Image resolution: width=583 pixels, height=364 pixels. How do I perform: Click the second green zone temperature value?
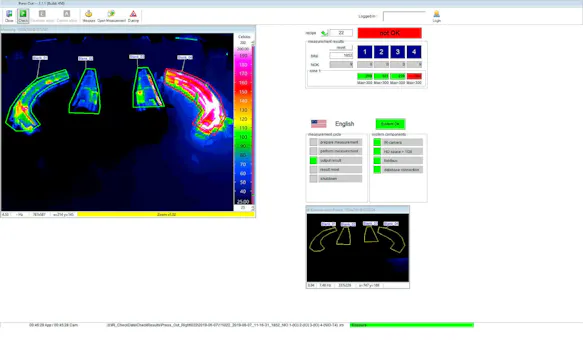click(381, 76)
